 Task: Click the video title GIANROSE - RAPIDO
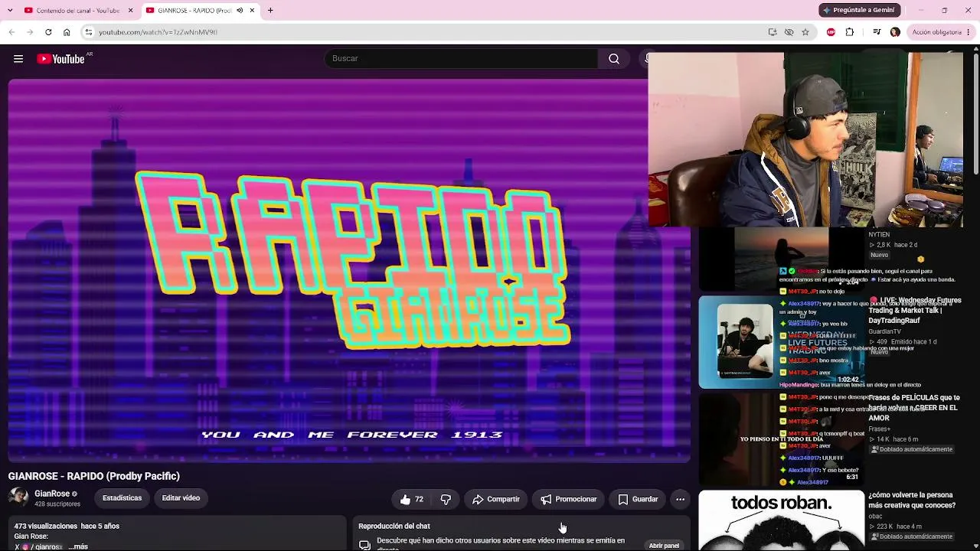[x=94, y=476]
